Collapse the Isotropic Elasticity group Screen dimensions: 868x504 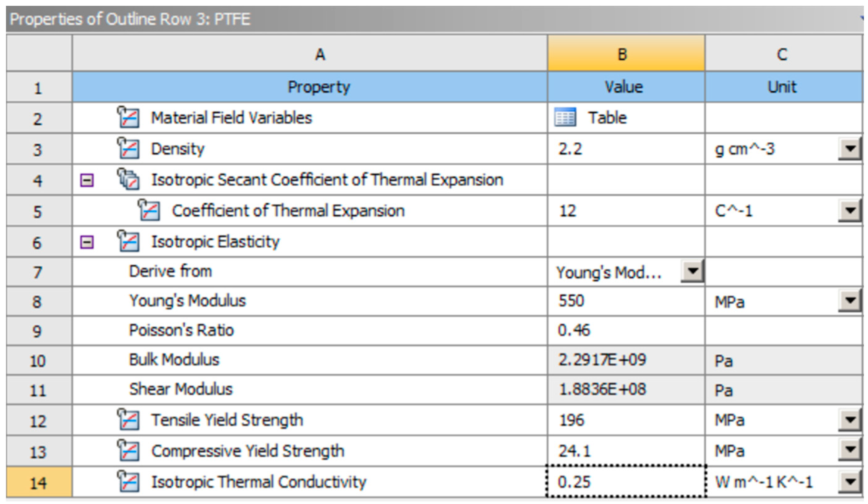(87, 242)
